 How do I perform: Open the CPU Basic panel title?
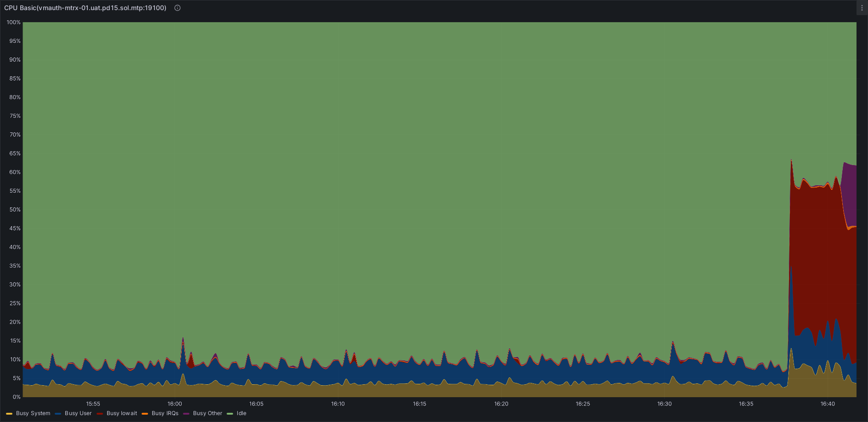[85, 8]
